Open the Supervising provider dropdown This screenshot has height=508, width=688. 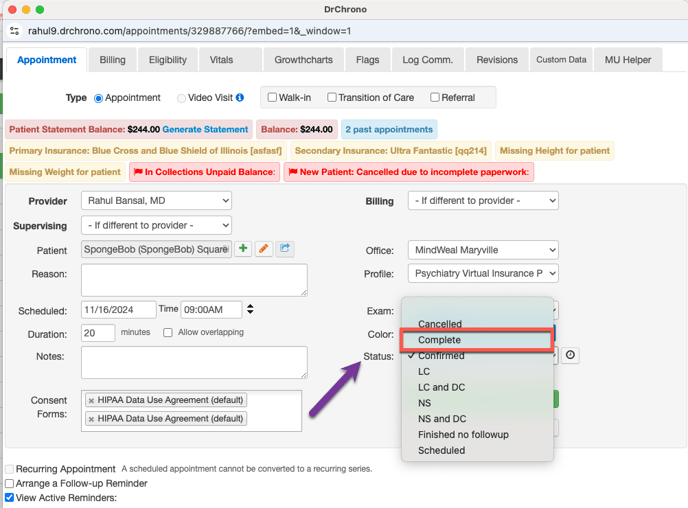(156, 226)
